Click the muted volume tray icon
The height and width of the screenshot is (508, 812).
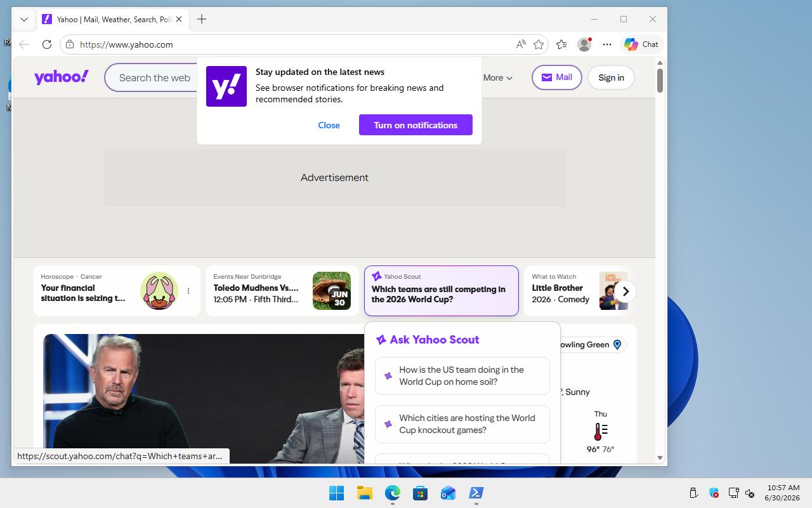pyautogui.click(x=749, y=493)
